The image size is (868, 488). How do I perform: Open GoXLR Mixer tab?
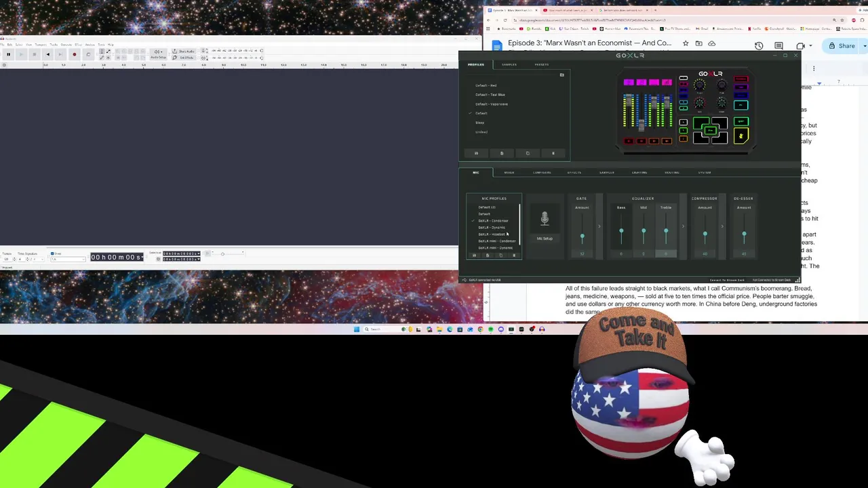[x=509, y=172]
